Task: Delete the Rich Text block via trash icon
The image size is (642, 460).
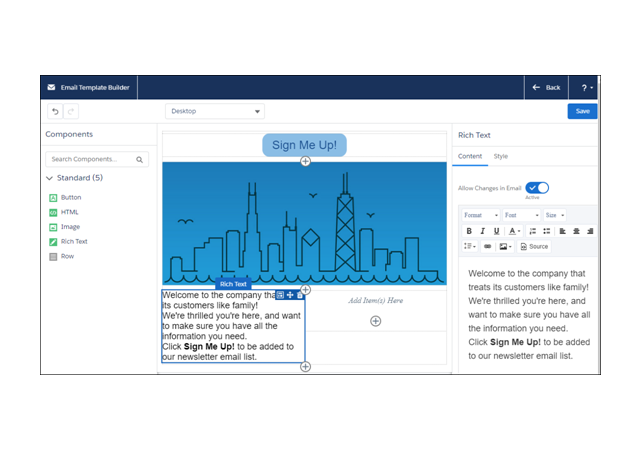Action: pyautogui.click(x=300, y=295)
